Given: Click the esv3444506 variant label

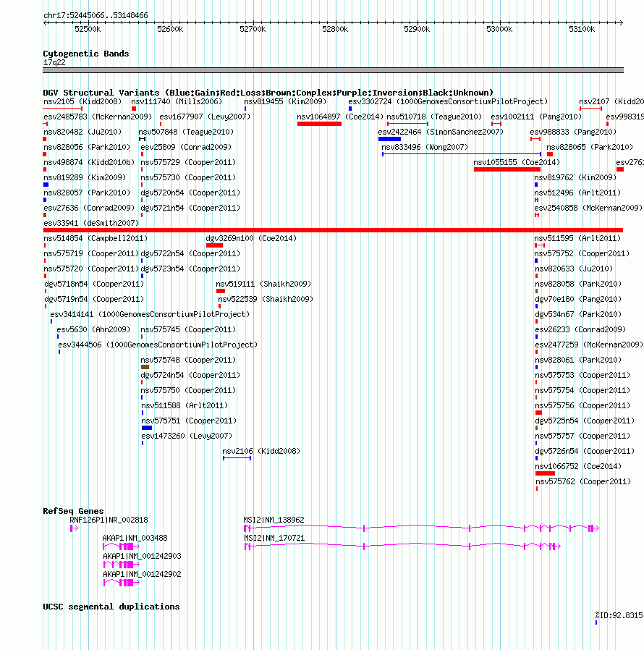Looking at the screenshot, I should pos(158,345).
